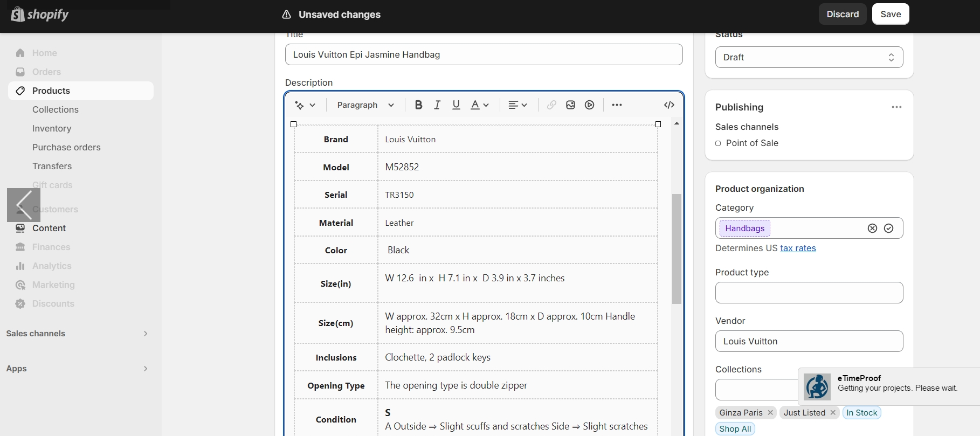Open more formatting options ellipsis
This screenshot has height=436, width=980.
[x=617, y=105]
